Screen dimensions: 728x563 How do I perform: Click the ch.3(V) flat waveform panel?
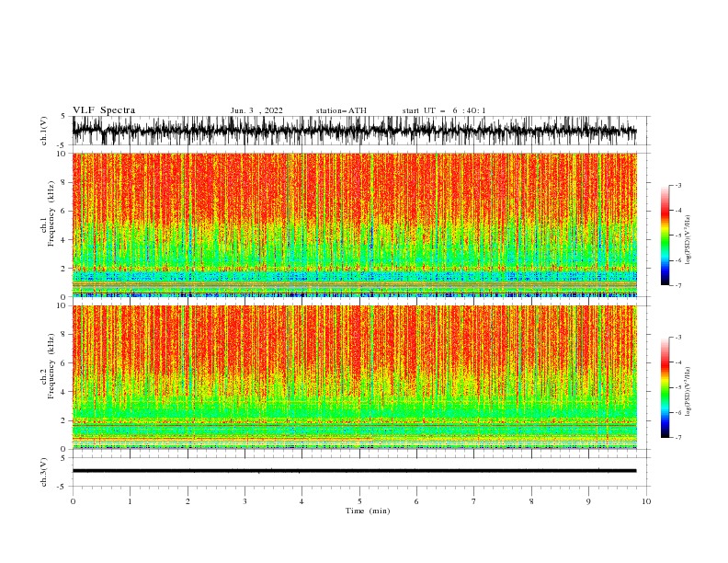click(x=361, y=472)
